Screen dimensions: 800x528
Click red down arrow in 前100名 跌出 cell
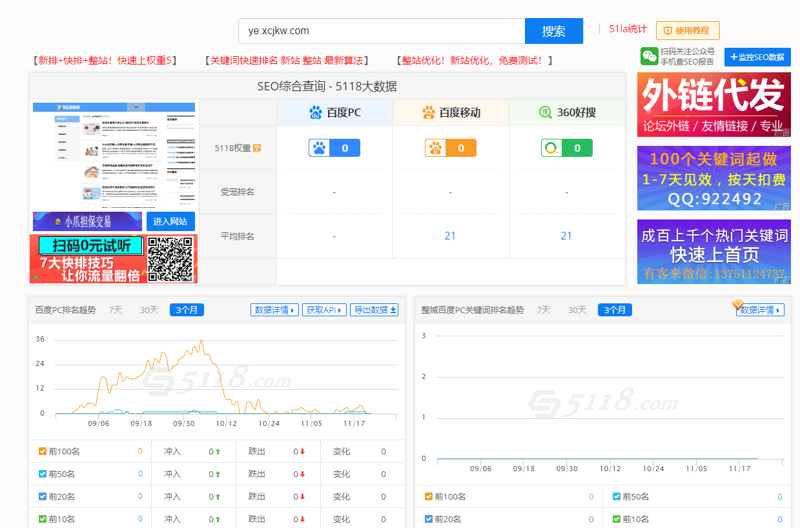[303, 451]
